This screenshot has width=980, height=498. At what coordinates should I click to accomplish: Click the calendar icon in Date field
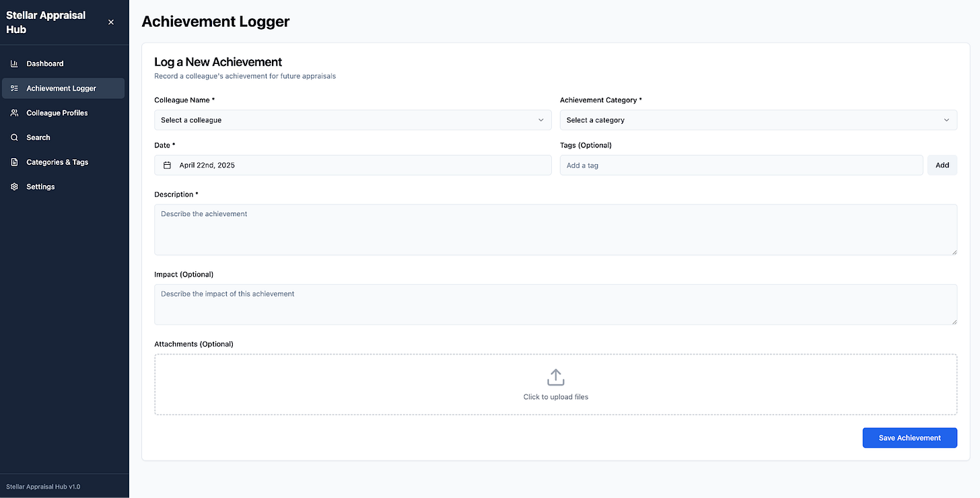[167, 165]
